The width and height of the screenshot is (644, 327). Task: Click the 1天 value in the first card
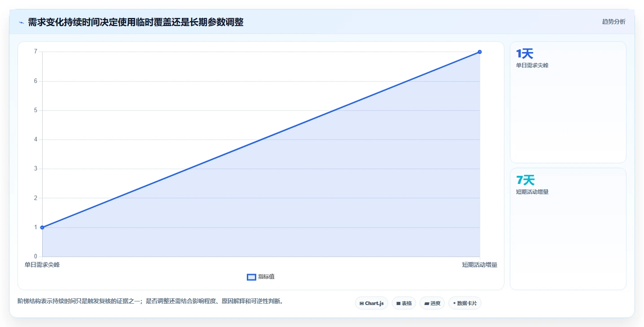click(x=525, y=54)
